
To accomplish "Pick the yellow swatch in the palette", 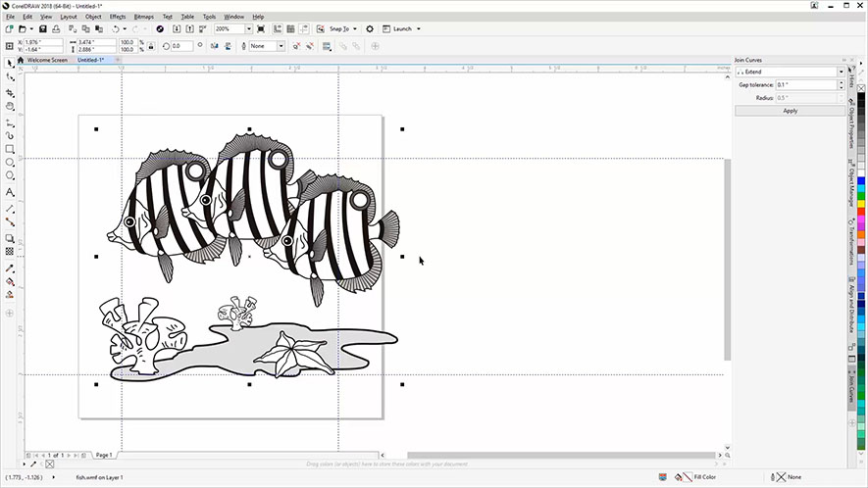I will coord(861,203).
